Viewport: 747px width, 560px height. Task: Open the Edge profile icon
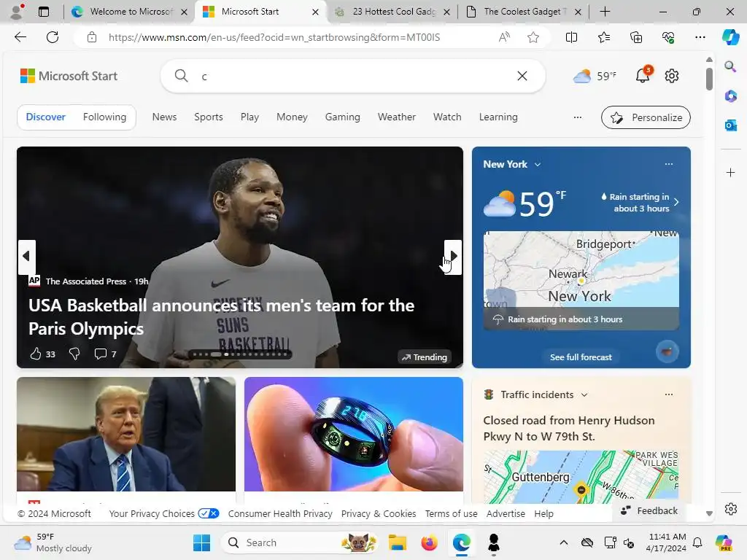point(18,12)
